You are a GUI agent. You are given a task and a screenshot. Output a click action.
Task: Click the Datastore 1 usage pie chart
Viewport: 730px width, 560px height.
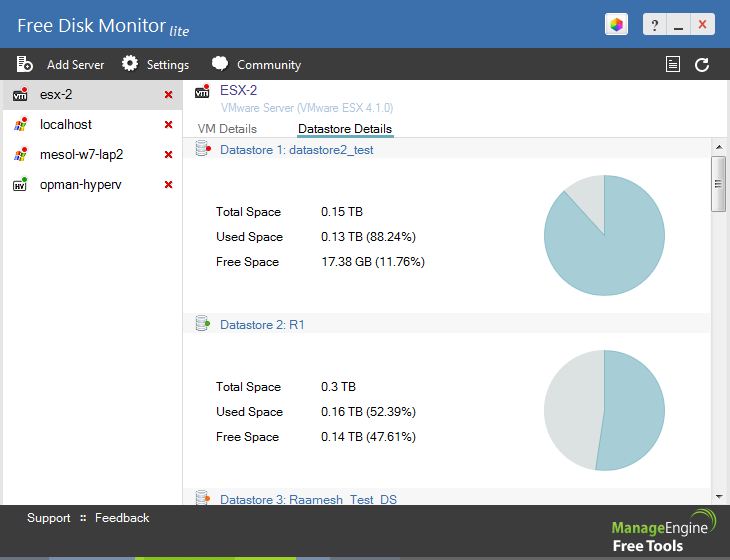[604, 235]
